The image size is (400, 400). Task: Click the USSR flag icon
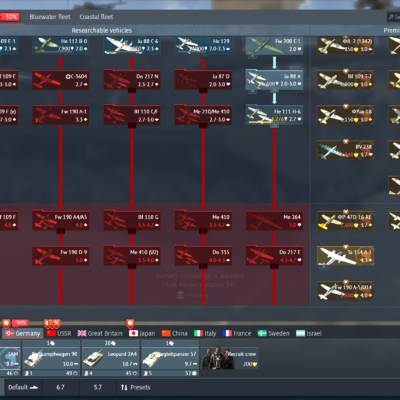51,333
